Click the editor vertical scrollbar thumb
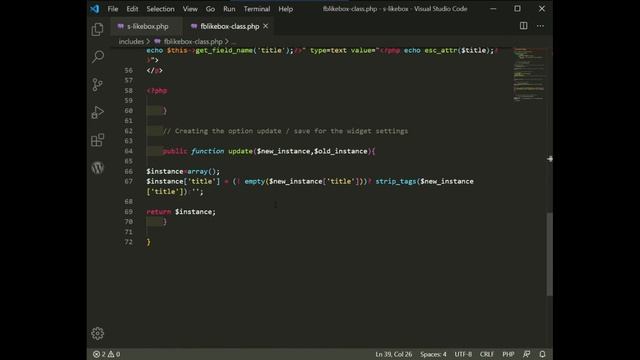640x360 pixels. point(550,254)
